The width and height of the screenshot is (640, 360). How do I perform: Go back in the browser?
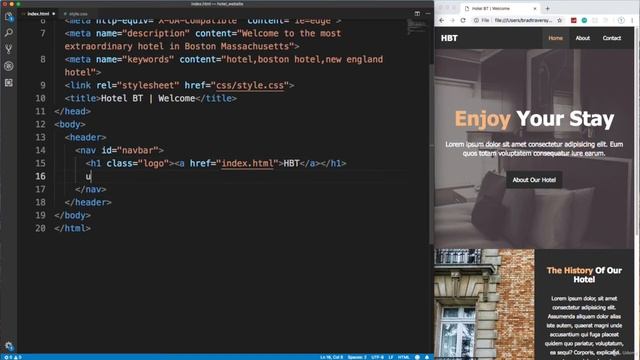pos(442,20)
